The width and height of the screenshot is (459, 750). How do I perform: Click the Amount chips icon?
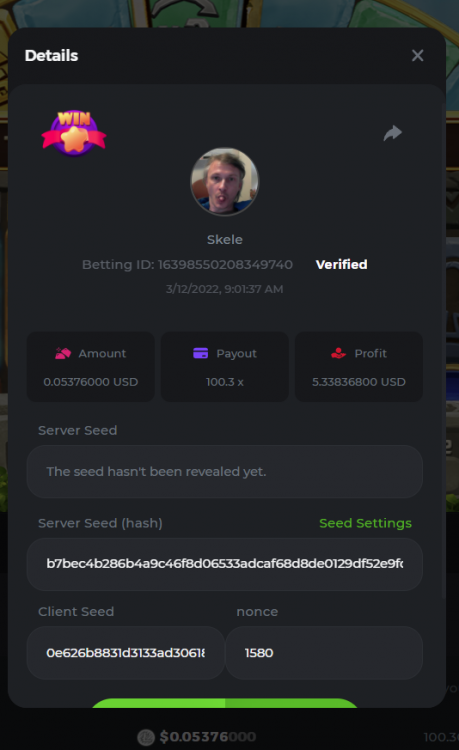(63, 353)
